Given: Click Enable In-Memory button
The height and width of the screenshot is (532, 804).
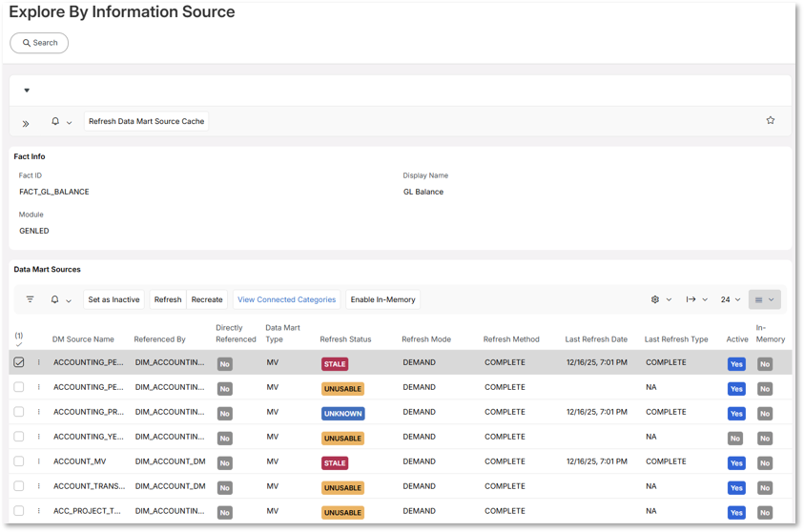Looking at the screenshot, I should (383, 299).
